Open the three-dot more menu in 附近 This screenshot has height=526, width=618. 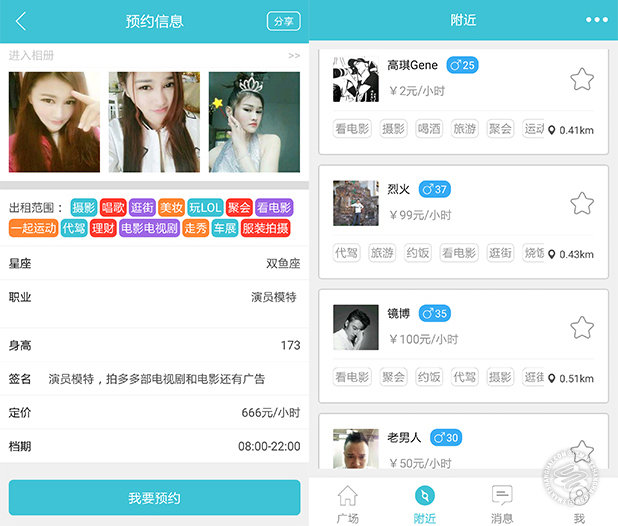tap(596, 20)
